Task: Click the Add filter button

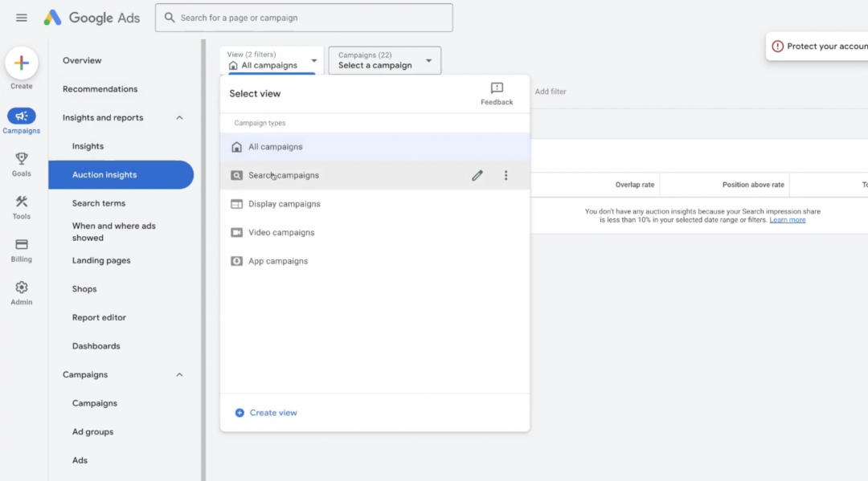Action: click(x=551, y=92)
